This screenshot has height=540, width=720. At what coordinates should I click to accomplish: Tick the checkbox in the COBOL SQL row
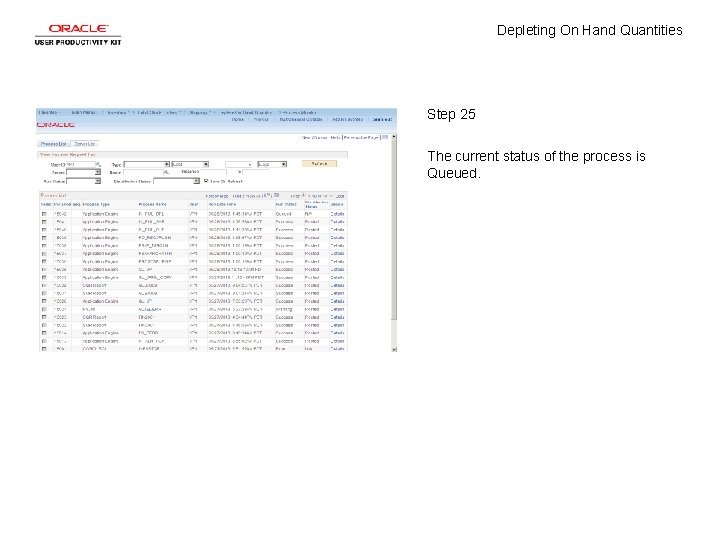(x=44, y=349)
